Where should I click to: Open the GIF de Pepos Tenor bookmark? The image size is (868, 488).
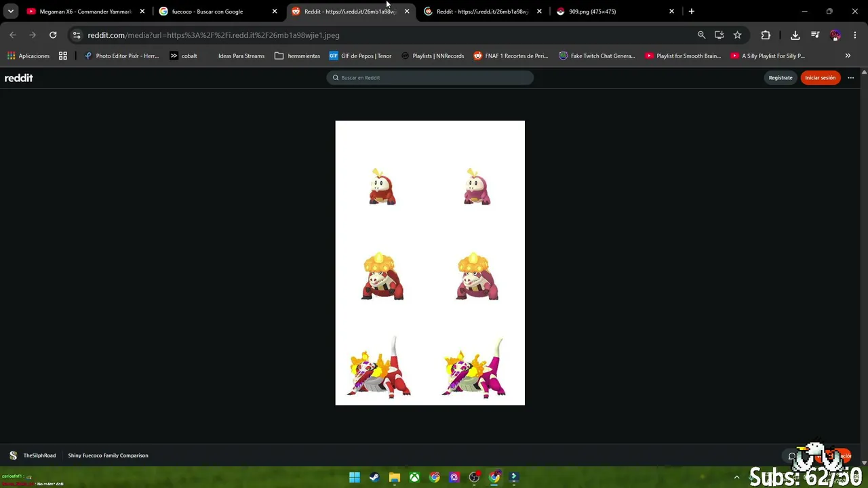point(360,56)
